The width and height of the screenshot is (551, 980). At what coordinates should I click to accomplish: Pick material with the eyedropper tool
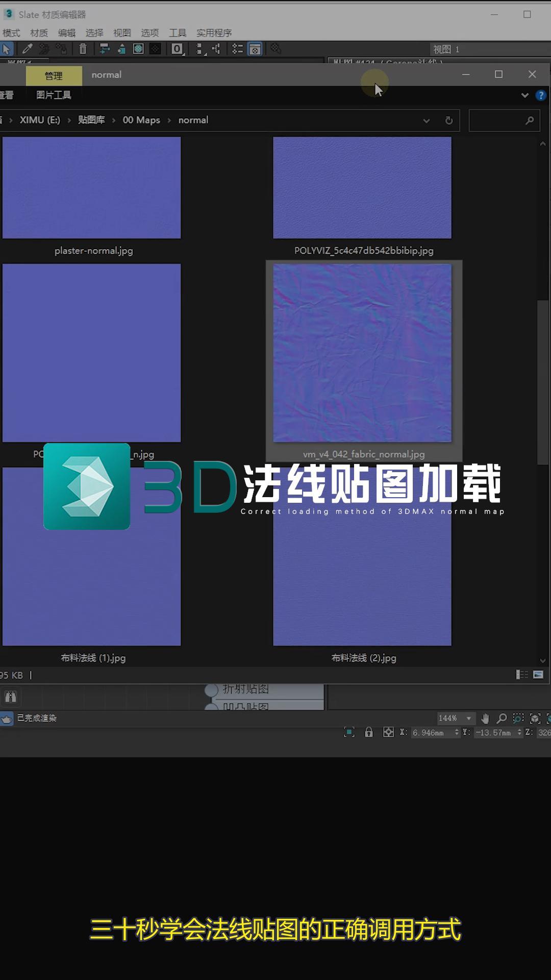tap(27, 49)
